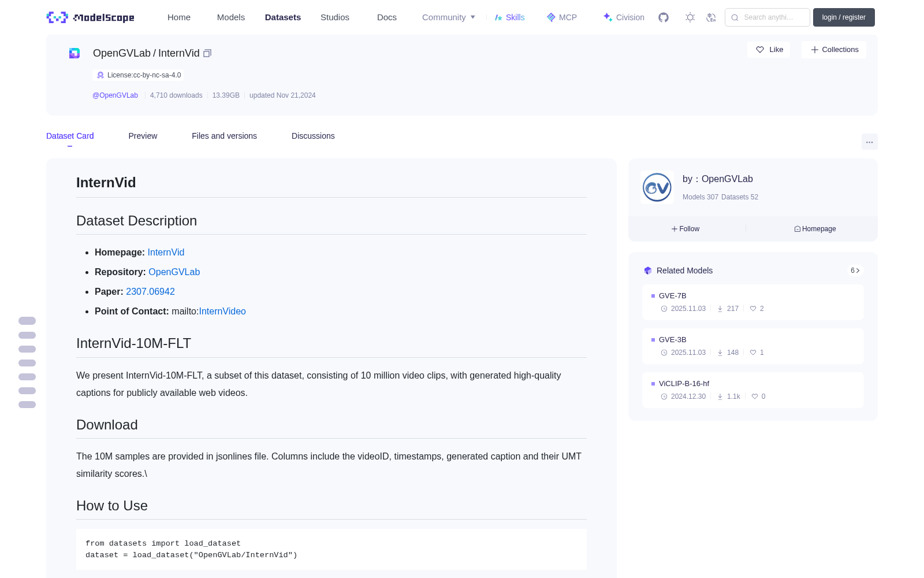
Task: Follow the OpenGVLab organization
Action: [x=685, y=229]
